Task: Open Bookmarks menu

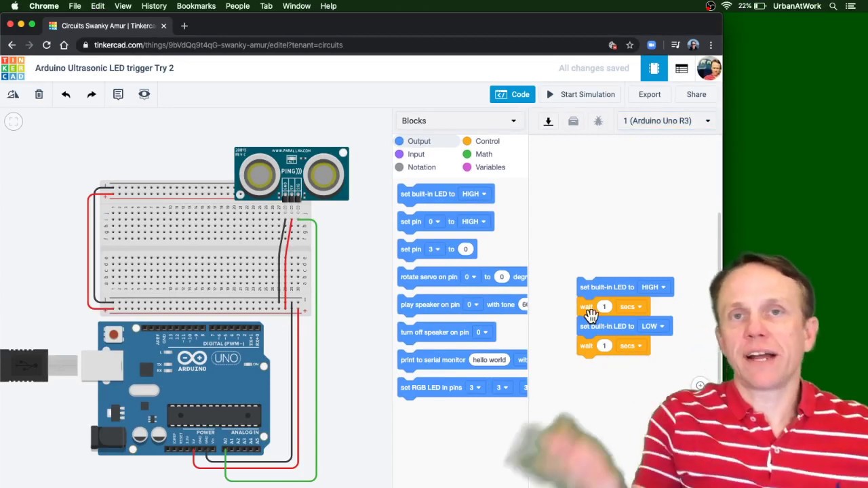Action: 196,6
